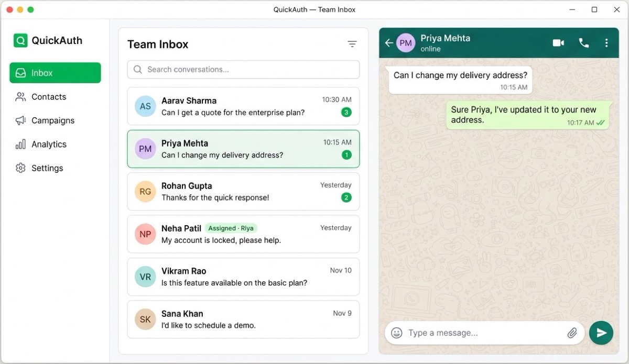Select the Priya Mehta conversation

click(x=243, y=149)
